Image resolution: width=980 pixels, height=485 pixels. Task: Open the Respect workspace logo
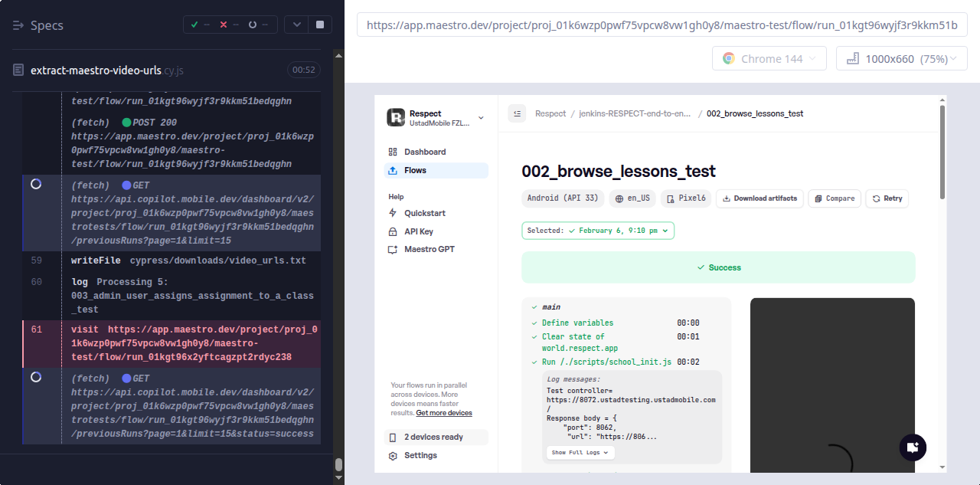coord(396,117)
